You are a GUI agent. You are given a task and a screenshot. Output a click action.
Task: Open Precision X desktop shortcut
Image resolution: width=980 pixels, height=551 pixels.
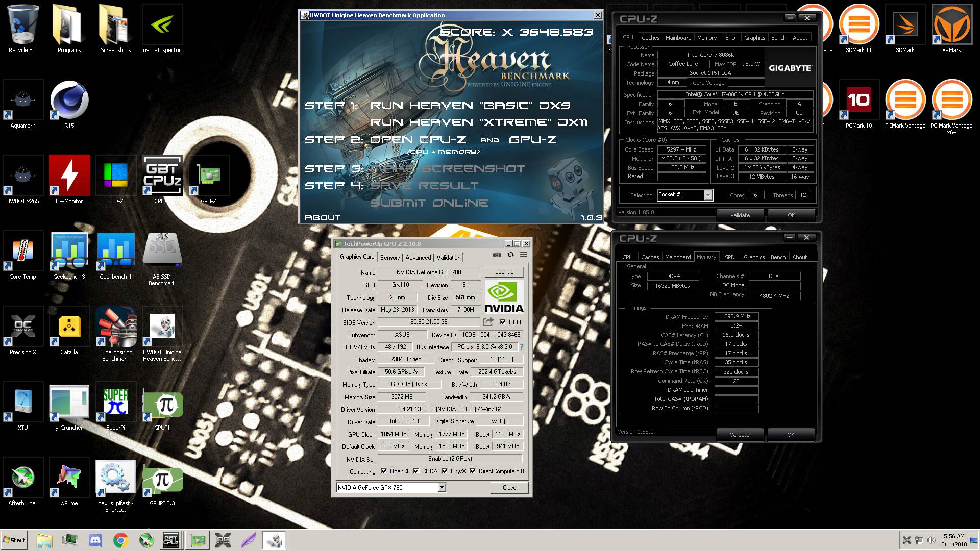coord(22,332)
